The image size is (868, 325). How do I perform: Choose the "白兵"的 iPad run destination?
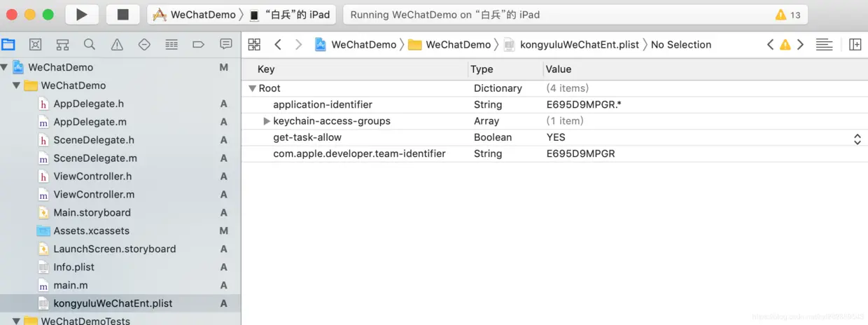point(290,15)
